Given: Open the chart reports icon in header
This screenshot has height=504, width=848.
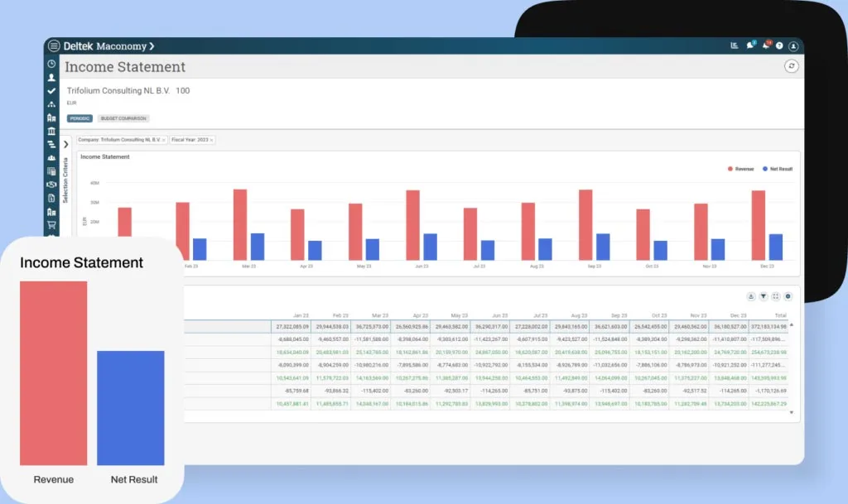Looking at the screenshot, I should (734, 46).
